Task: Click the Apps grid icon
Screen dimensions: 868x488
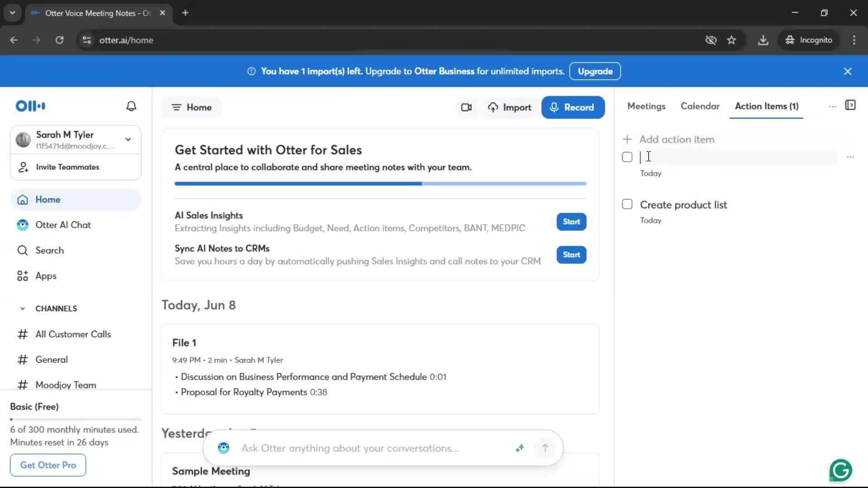Action: (23, 276)
